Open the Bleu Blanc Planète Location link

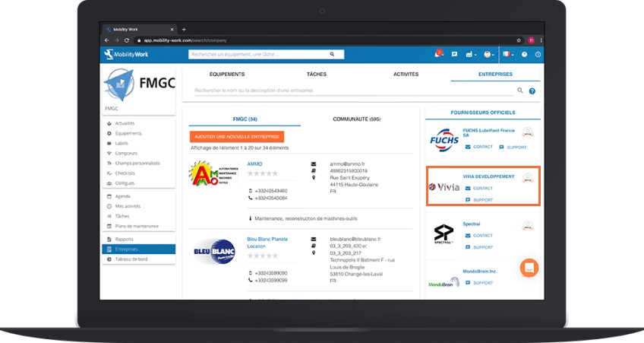coord(267,243)
